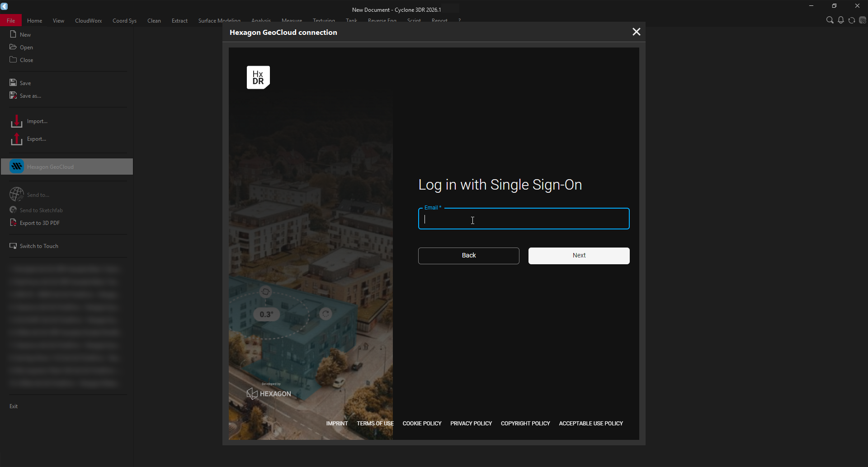Click the Save floppy disk icon
This screenshot has height=467, width=868.
[x=13, y=83]
